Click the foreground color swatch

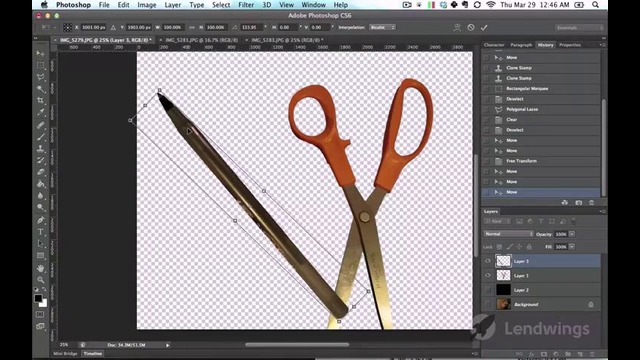point(38,298)
